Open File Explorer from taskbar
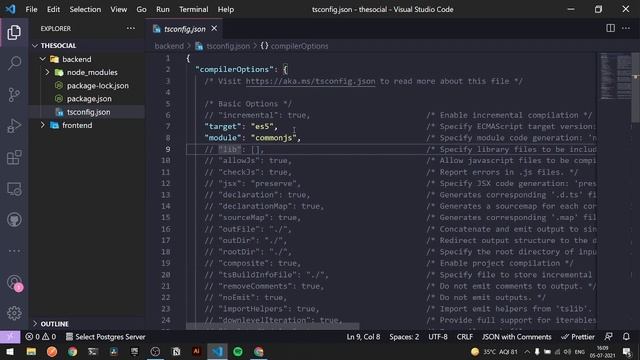Viewport: 640px width, 360px height. (x=31, y=351)
